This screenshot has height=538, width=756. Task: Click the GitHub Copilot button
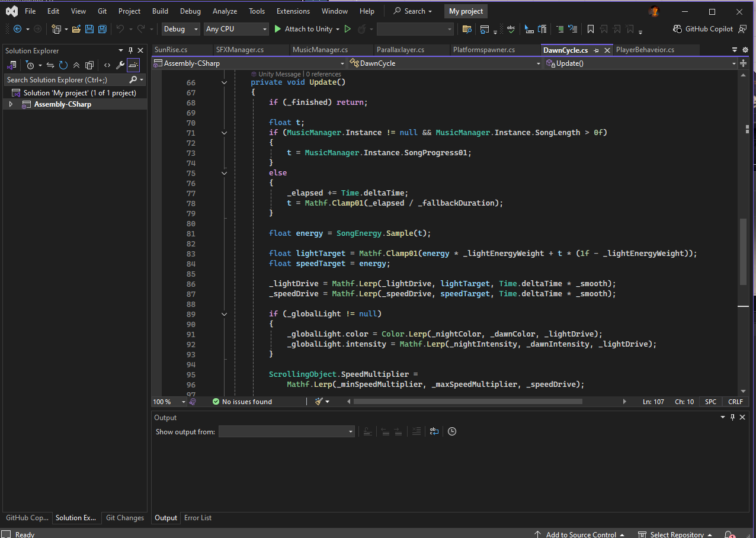[703, 29]
